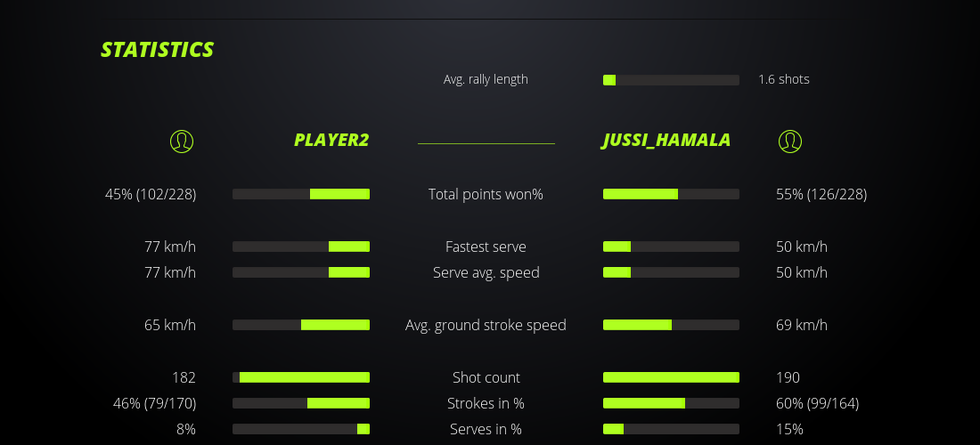980x445 pixels.
Task: Click JUSSI_HAMALA Fastest serve bar
Action: 671,247
